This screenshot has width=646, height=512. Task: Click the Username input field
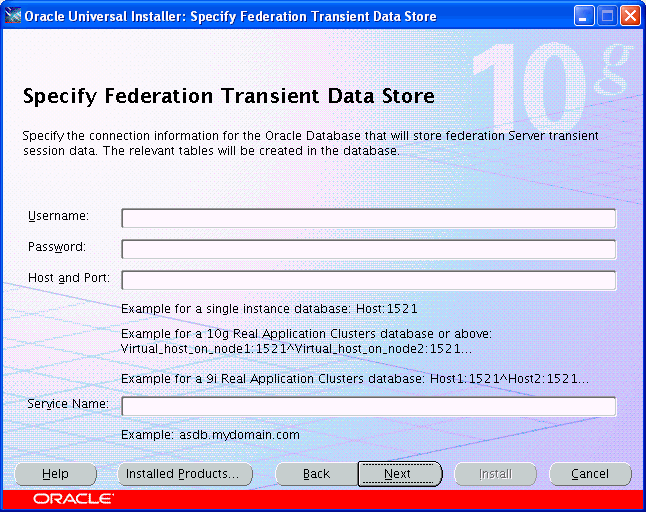coord(369,218)
